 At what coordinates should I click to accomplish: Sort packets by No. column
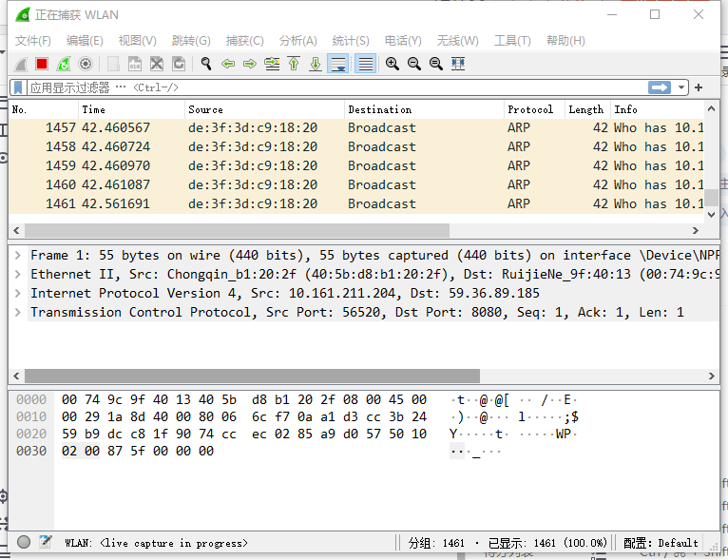43,109
